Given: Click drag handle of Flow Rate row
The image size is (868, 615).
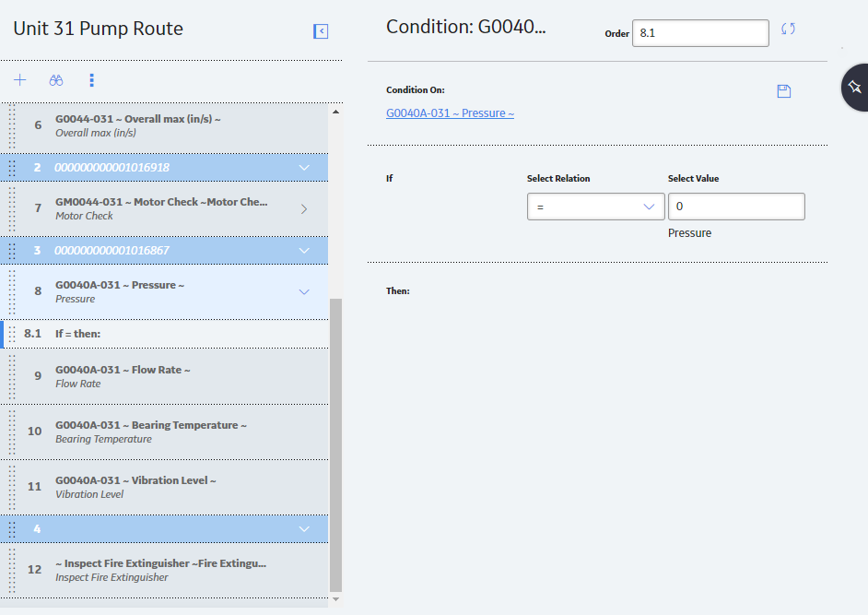Looking at the screenshot, I should pos(12,376).
